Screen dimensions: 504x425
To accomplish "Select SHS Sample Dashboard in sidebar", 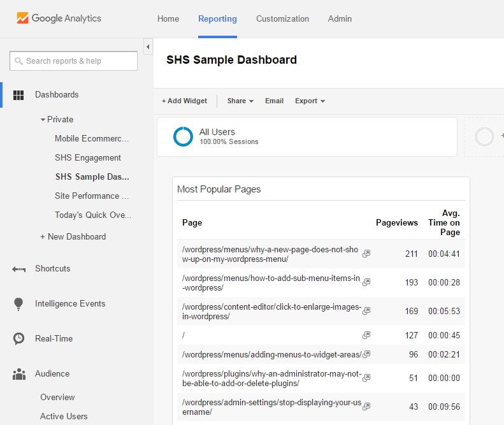I will pyautogui.click(x=92, y=176).
